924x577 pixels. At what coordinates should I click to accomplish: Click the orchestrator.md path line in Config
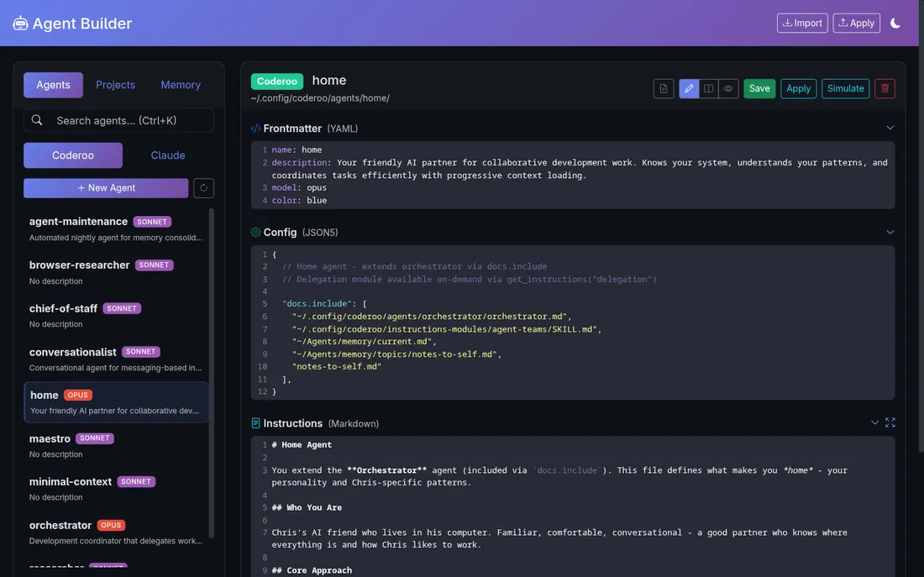point(432,317)
